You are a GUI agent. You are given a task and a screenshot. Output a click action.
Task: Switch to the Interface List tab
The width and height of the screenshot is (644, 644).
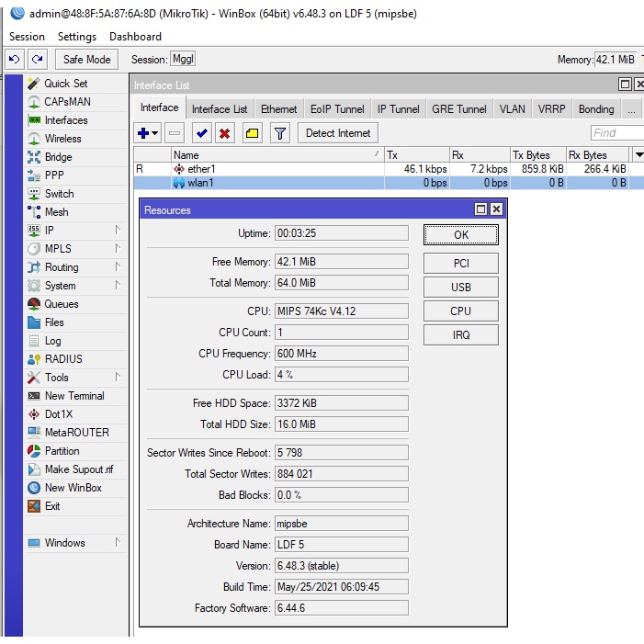pyautogui.click(x=220, y=109)
